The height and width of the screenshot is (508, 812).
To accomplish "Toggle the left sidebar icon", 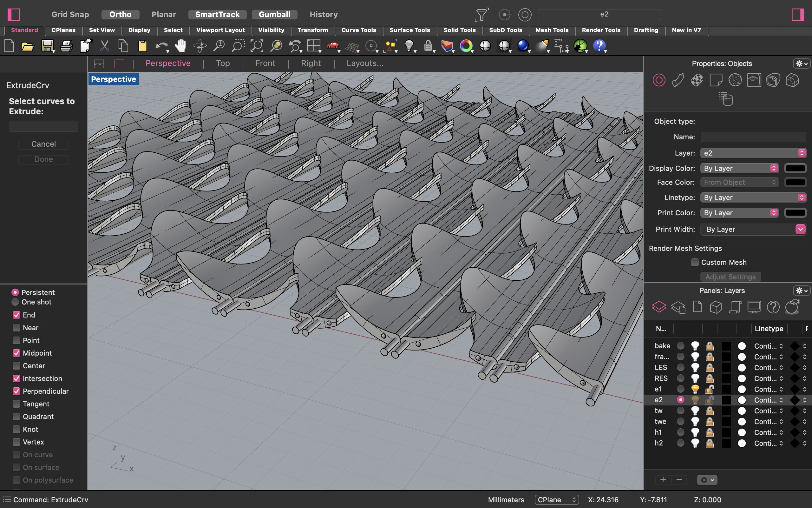I will (x=14, y=15).
